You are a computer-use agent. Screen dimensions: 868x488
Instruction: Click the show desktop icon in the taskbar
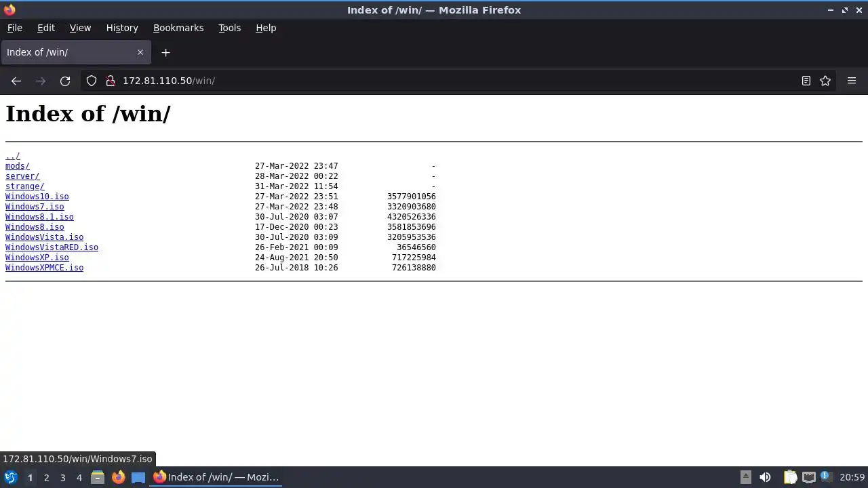tap(138, 477)
